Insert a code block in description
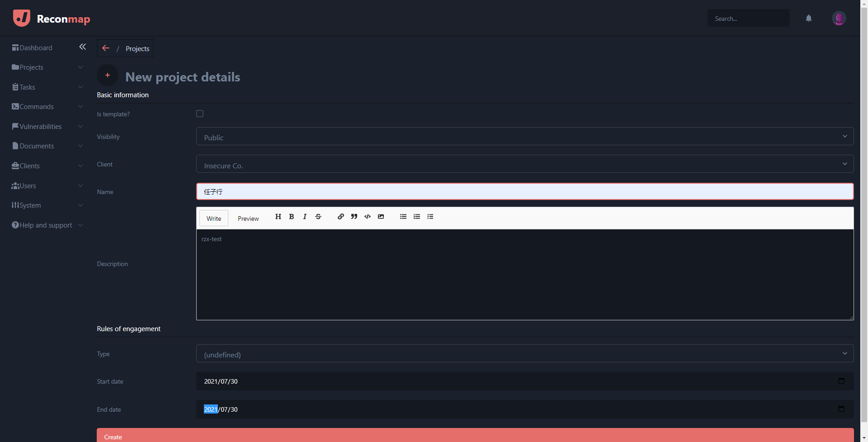 point(368,217)
